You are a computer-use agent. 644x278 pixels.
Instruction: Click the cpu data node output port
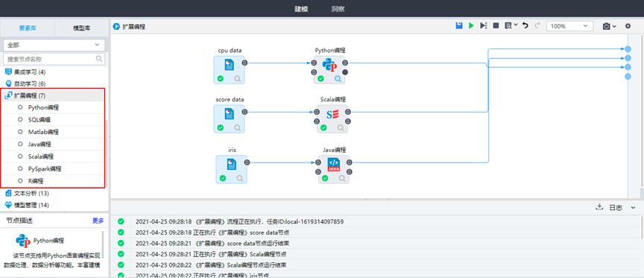[244, 63]
